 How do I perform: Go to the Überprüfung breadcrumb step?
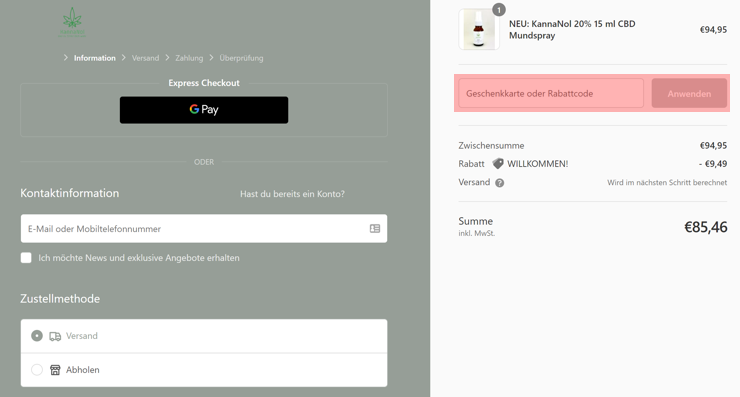[241, 58]
